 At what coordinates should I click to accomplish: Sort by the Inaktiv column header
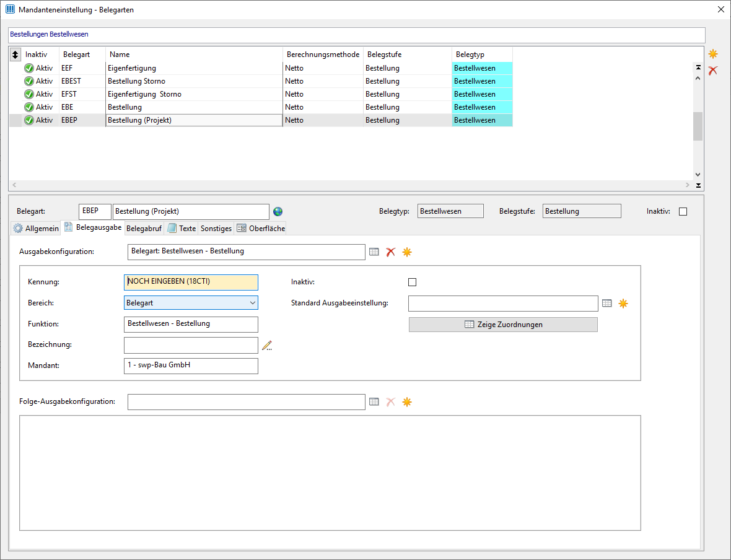40,55
